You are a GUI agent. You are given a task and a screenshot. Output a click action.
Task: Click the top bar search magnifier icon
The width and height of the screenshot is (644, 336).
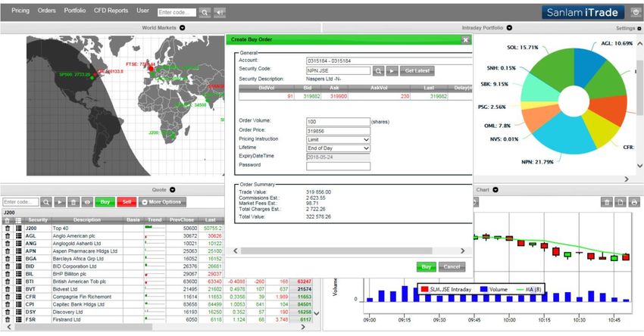(x=205, y=13)
